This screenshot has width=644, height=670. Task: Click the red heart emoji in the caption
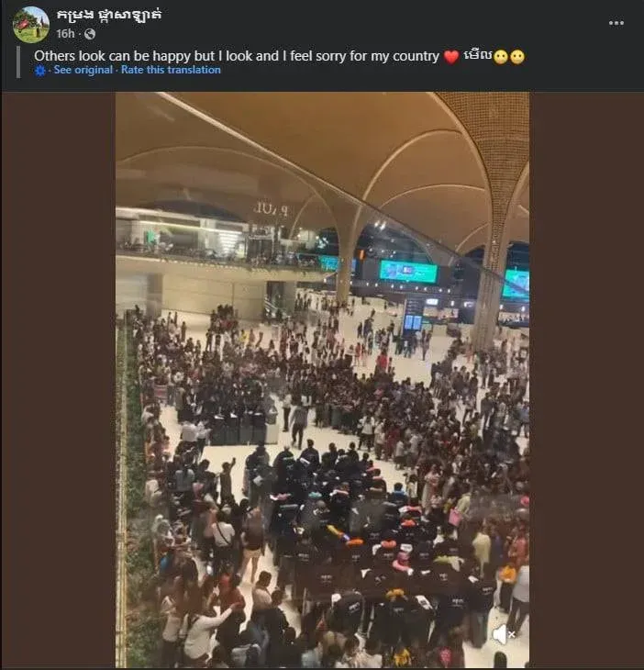click(x=451, y=57)
